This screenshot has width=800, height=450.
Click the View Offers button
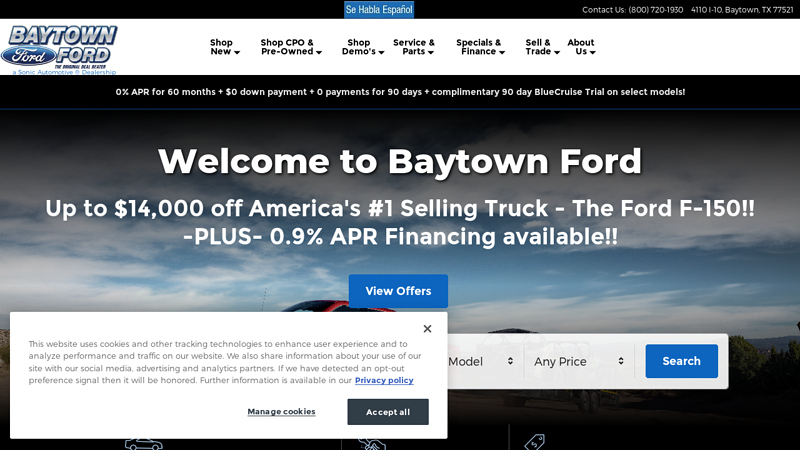[x=398, y=291]
